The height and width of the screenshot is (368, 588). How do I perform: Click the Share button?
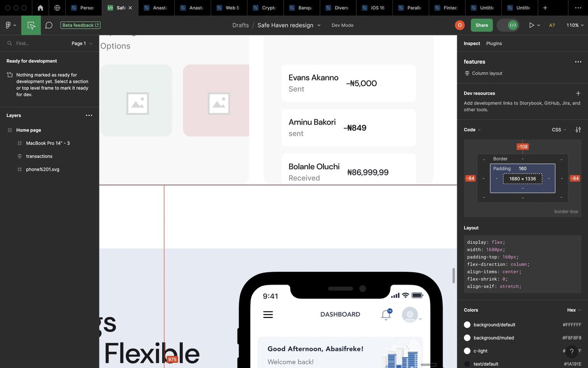[x=482, y=25]
